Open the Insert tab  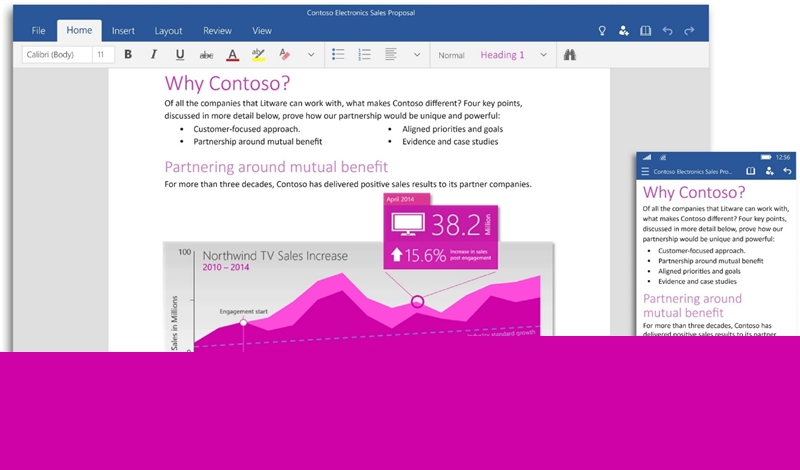(123, 31)
